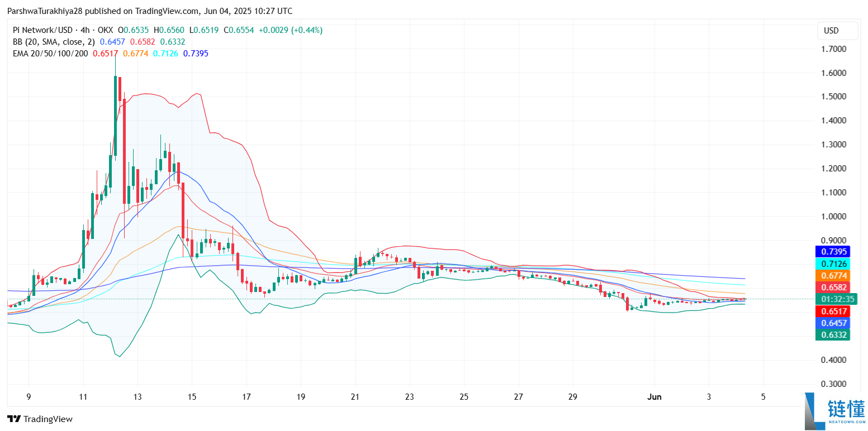Click the blue 链懂 watermark logo
This screenshot has width=868, height=431.
[x=834, y=411]
